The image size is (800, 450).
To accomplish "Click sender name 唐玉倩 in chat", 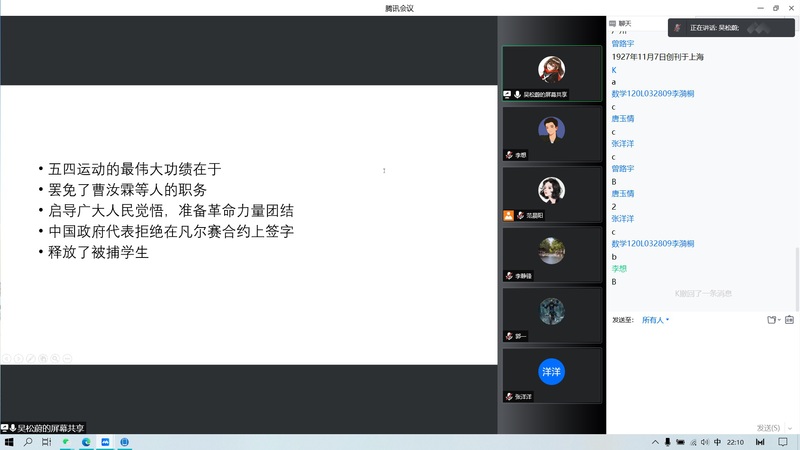I will coord(623,119).
